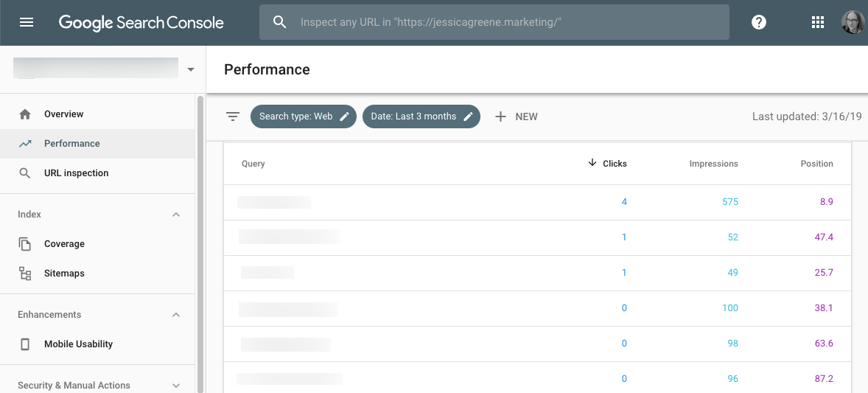868x393 pixels.
Task: Expand Security & Manual Actions section
Action: 176,385
